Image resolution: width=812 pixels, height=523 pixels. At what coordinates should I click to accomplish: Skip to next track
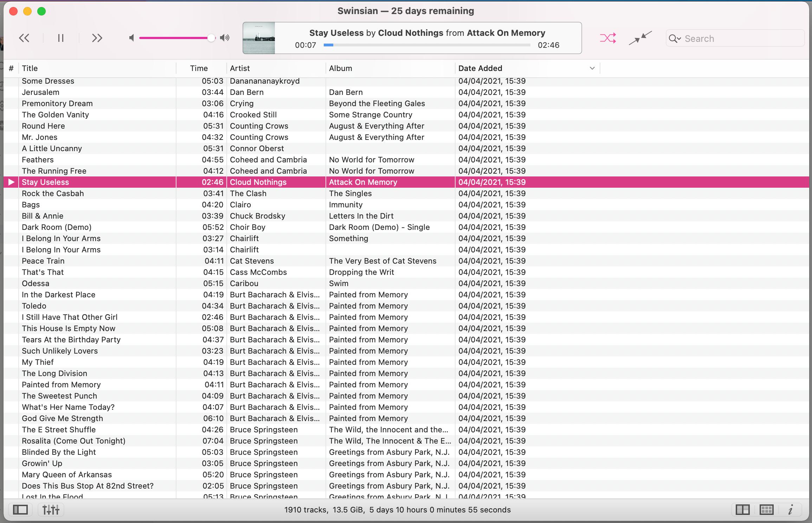(97, 38)
